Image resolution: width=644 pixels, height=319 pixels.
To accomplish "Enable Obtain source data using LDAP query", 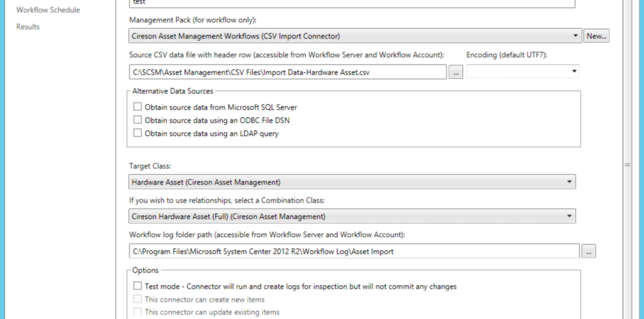I will coord(138,133).
